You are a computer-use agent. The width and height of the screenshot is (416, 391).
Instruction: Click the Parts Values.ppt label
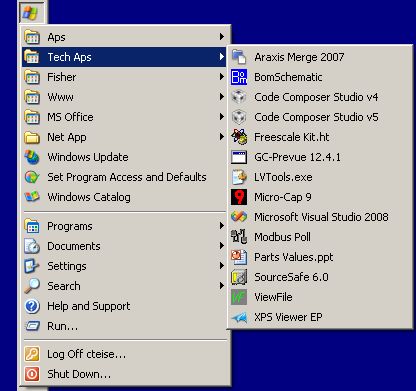293,257
